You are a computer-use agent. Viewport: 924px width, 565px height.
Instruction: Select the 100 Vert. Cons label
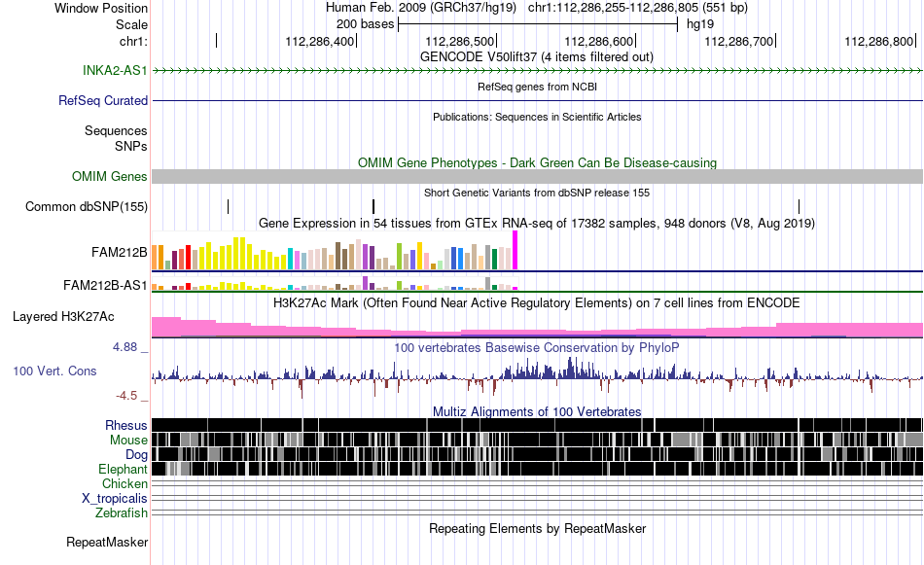(54, 371)
